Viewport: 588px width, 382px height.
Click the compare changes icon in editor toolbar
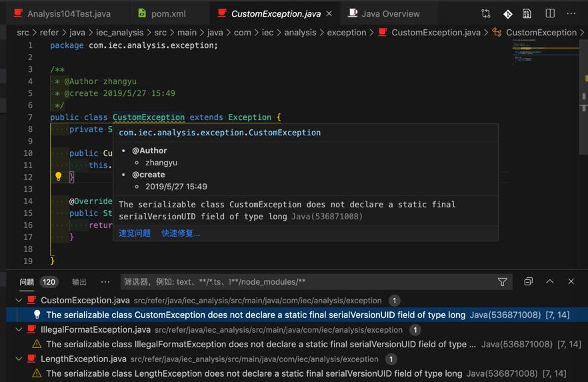coord(485,13)
